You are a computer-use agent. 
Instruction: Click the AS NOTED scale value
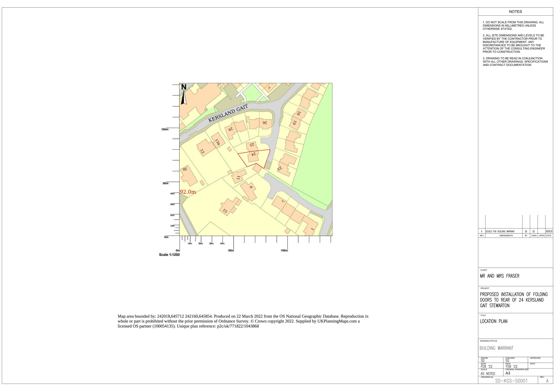[488, 374]
